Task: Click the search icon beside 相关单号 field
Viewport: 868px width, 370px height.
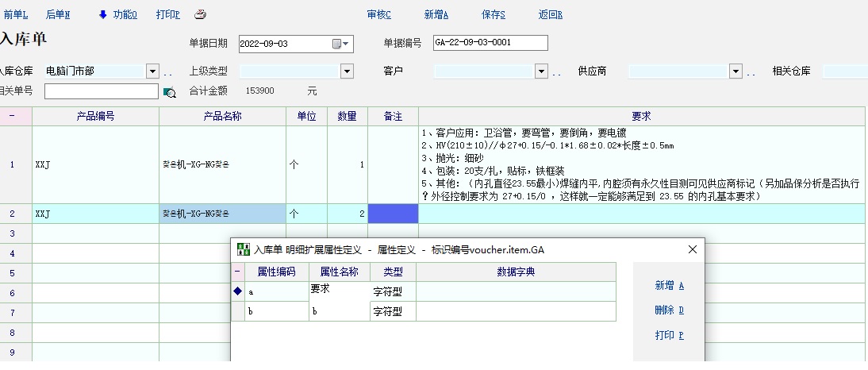Action: pos(169,92)
